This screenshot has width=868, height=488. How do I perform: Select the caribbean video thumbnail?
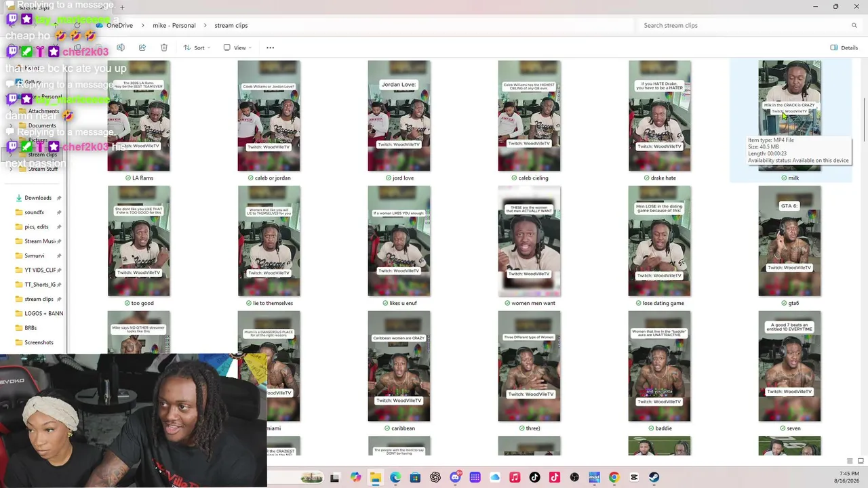click(x=399, y=366)
